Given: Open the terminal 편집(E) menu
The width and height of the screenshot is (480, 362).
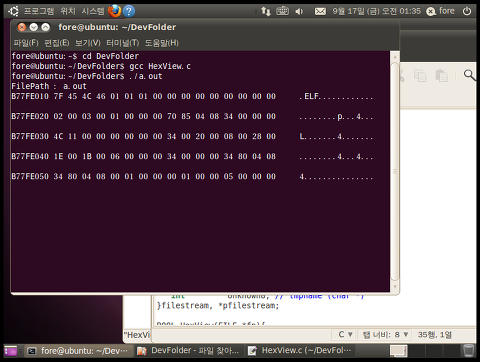Looking at the screenshot, I should [57, 43].
